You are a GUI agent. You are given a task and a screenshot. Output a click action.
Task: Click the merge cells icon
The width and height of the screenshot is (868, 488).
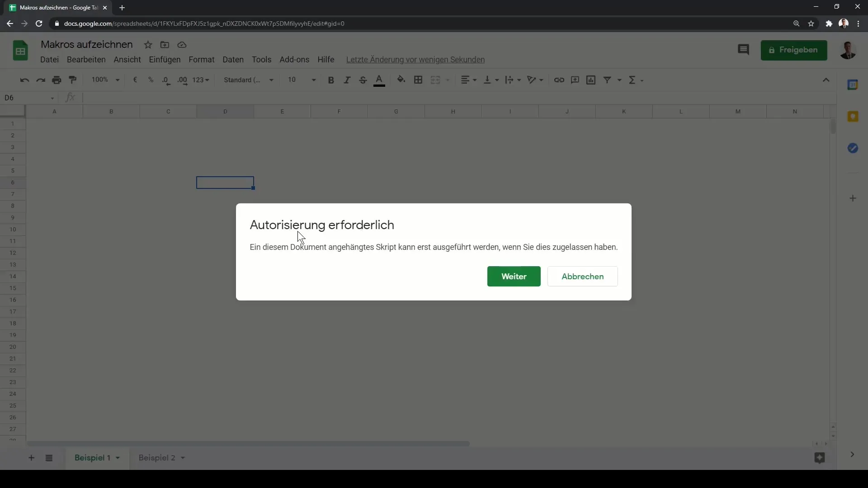(435, 80)
